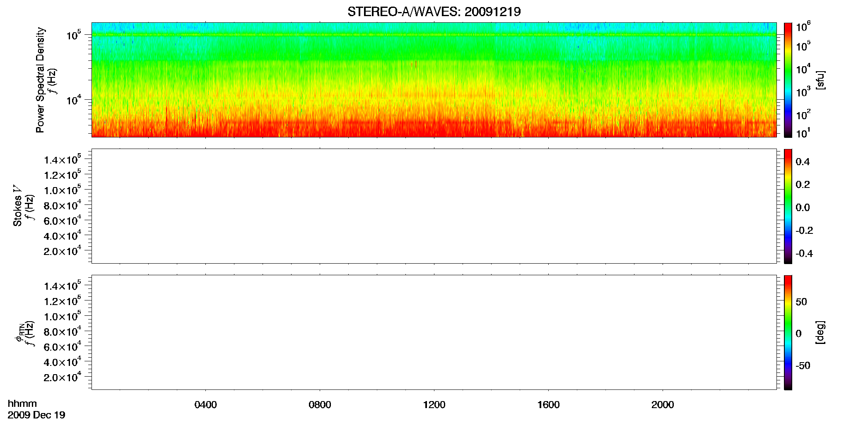The width and height of the screenshot is (868, 447).
Task: Click the power spectral density colorbar
Action: (788, 80)
